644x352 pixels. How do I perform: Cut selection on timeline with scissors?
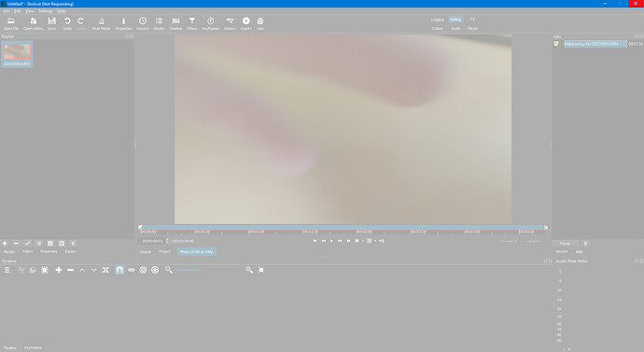coord(21,270)
